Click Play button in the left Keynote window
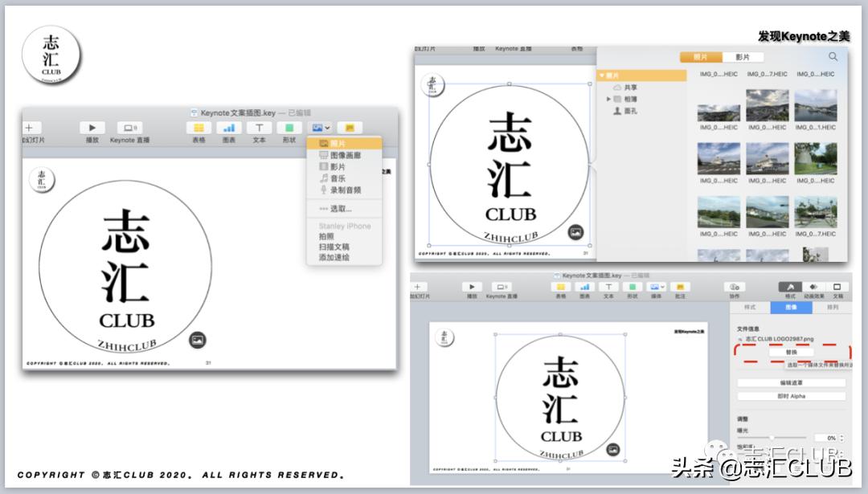868x494 pixels. point(92,128)
